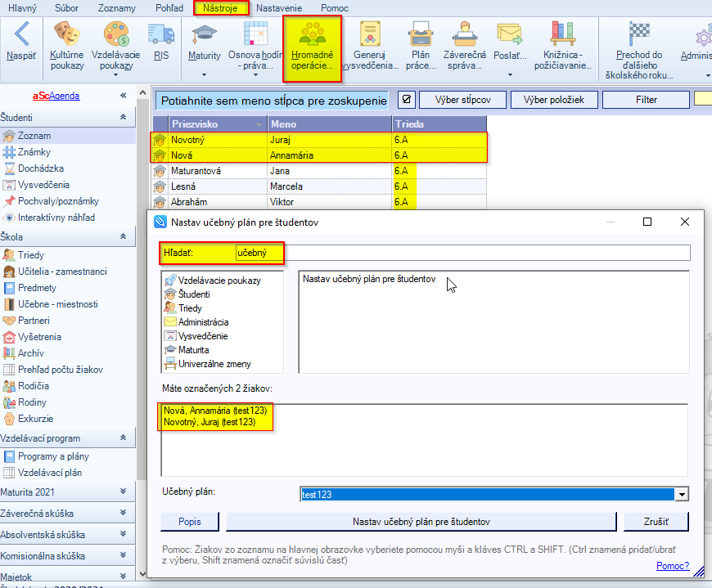Viewport: 712px width, 588px height.
Task: Click Zrušiť to cancel the dialog
Action: click(656, 521)
